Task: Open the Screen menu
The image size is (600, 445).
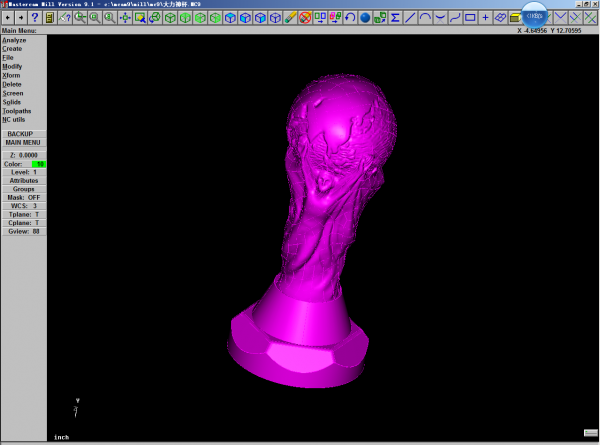Action: click(13, 93)
